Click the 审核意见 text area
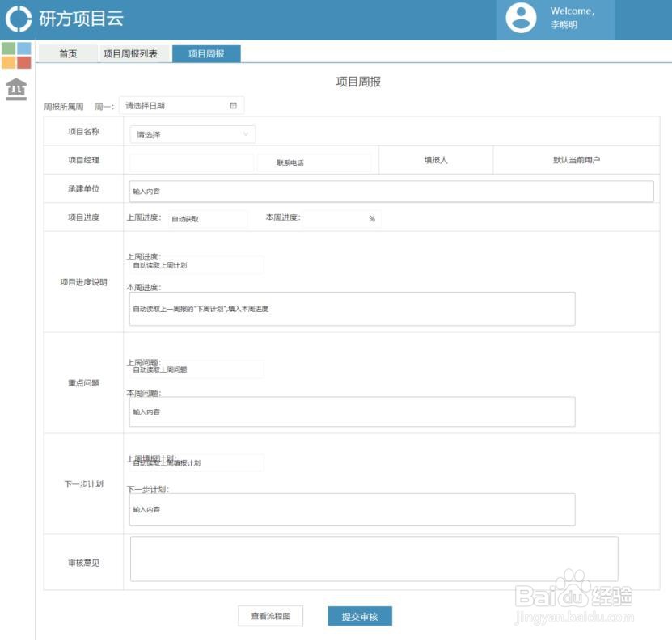This screenshot has height=641, width=672. point(374,559)
